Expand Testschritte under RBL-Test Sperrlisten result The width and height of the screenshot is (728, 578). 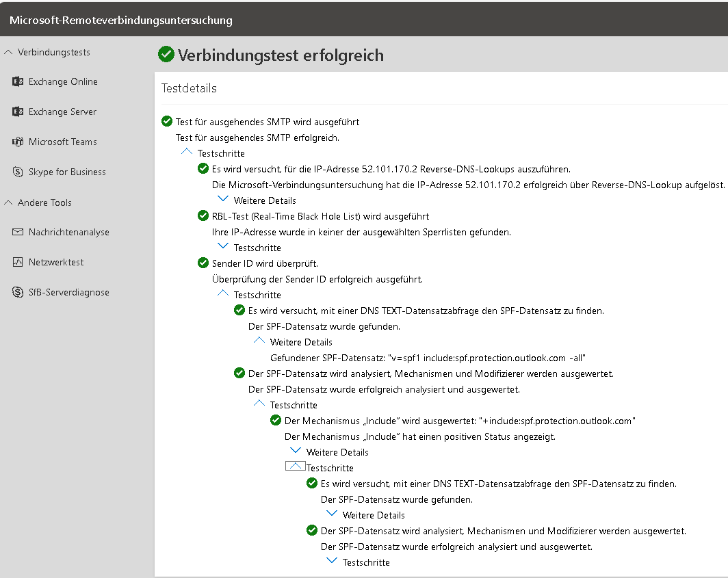tap(223, 246)
